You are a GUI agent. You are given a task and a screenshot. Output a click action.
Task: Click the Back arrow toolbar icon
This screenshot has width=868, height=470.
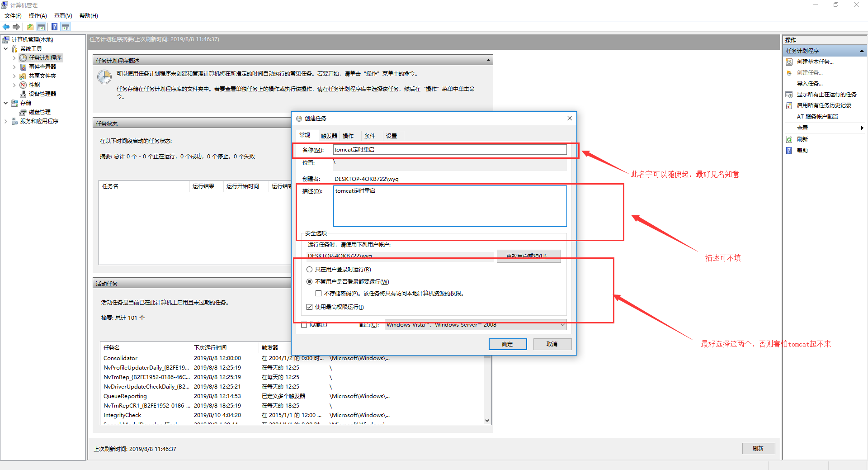6,27
